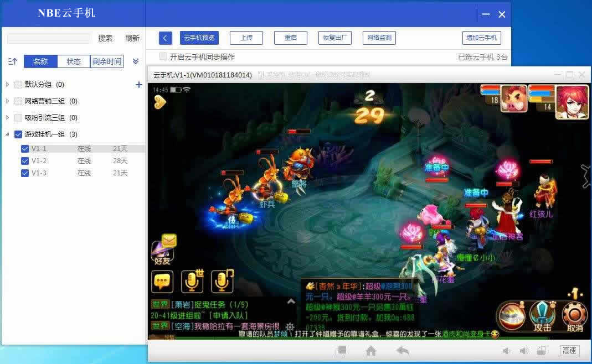Click the team voice microphone icon
The width and height of the screenshot is (592, 364).
point(223,282)
